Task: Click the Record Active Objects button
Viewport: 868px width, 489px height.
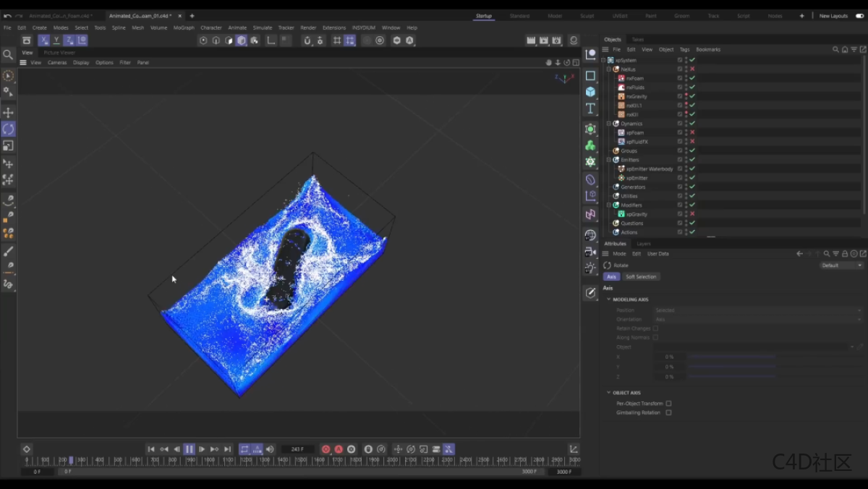Action: (x=325, y=449)
